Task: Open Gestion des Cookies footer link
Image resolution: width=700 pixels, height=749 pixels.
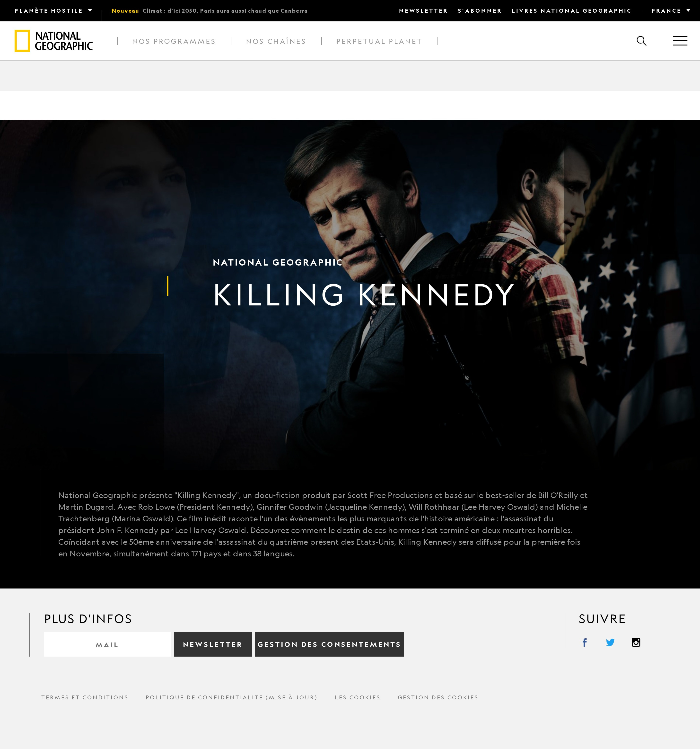Action: [437, 697]
